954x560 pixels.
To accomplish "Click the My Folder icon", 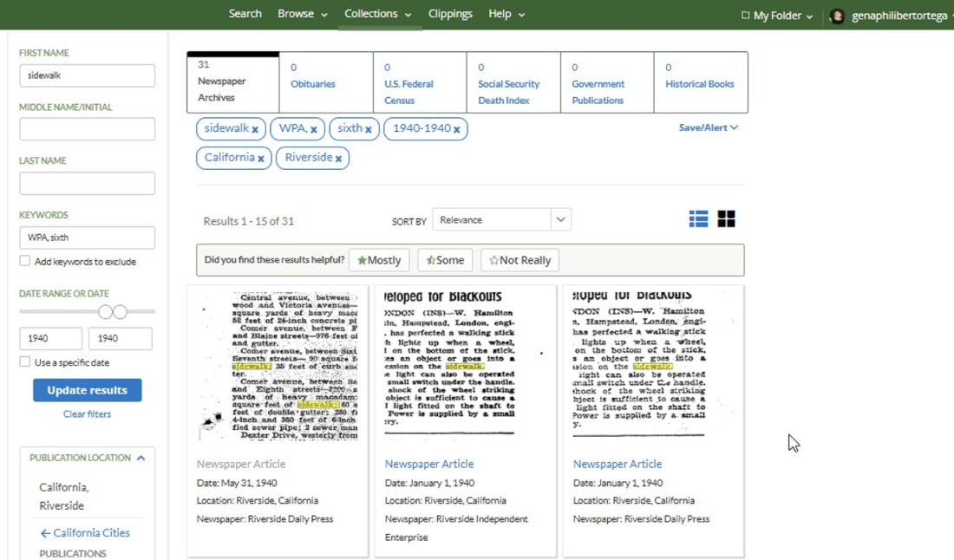I will coord(745,16).
